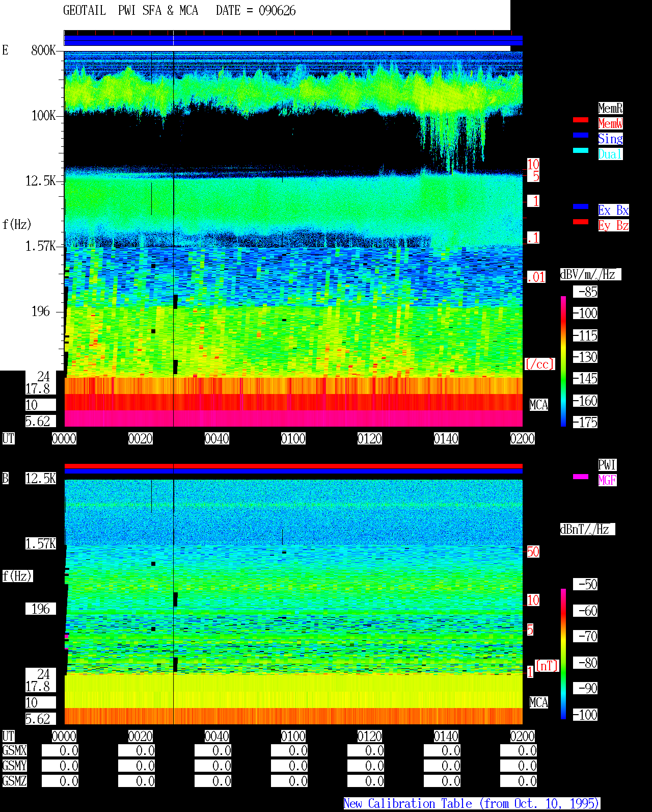Select the MemW legend label
Viewport: 652px width, 812px height.
(x=610, y=123)
